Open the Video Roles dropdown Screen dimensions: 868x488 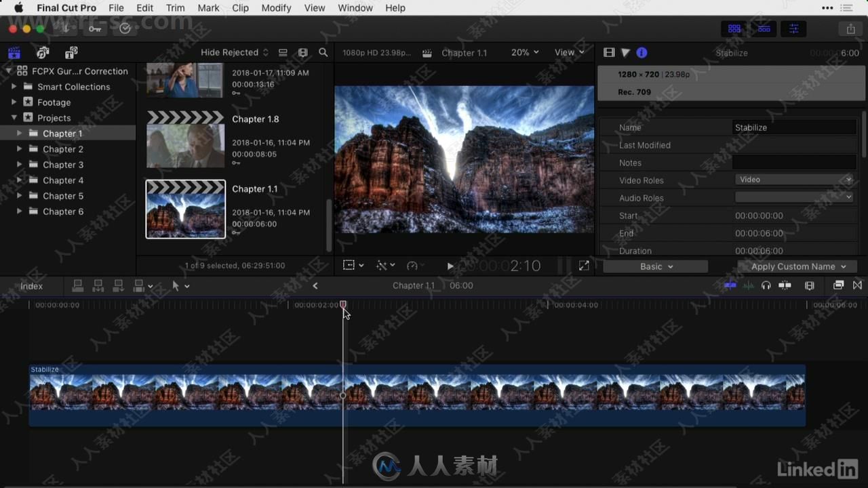pos(794,180)
